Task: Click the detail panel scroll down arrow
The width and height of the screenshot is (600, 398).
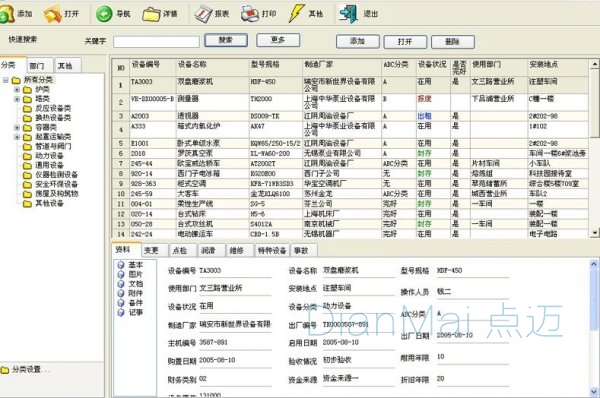Action: pyautogui.click(x=594, y=391)
